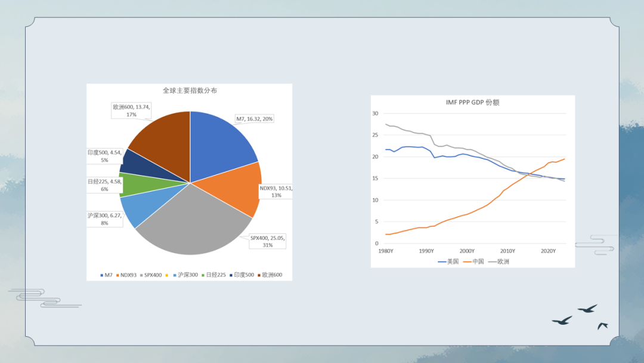Screen dimensions: 644x363
Task: Click the 2010Y label on the x-axis
Action: tap(507, 251)
